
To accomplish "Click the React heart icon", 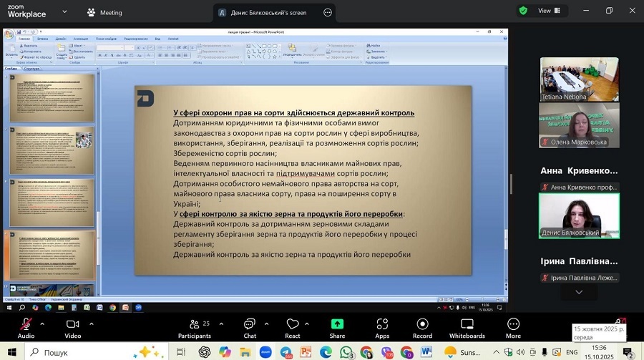I will point(292,328).
